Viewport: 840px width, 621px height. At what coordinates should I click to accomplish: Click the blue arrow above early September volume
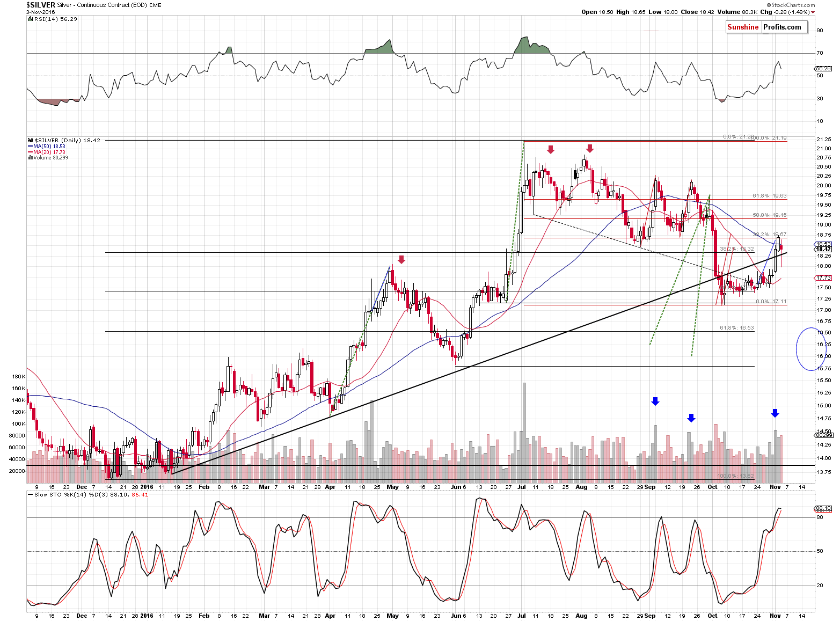[x=655, y=401]
